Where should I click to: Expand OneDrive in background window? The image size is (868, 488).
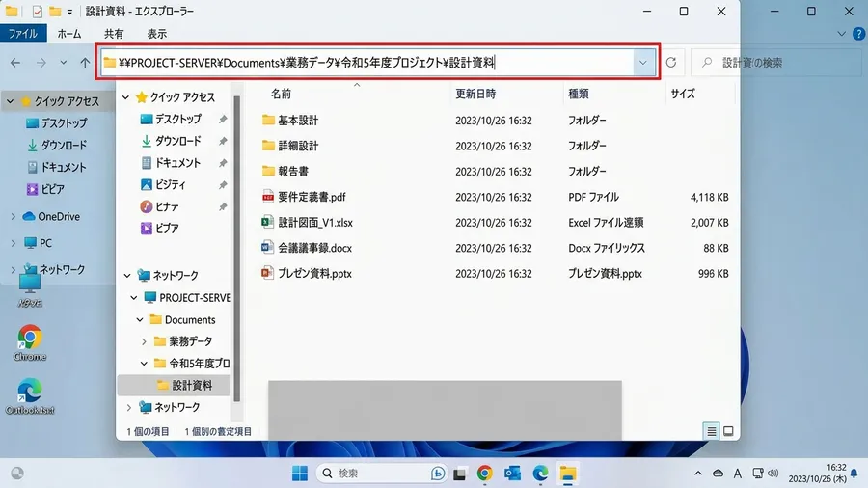[x=14, y=216]
